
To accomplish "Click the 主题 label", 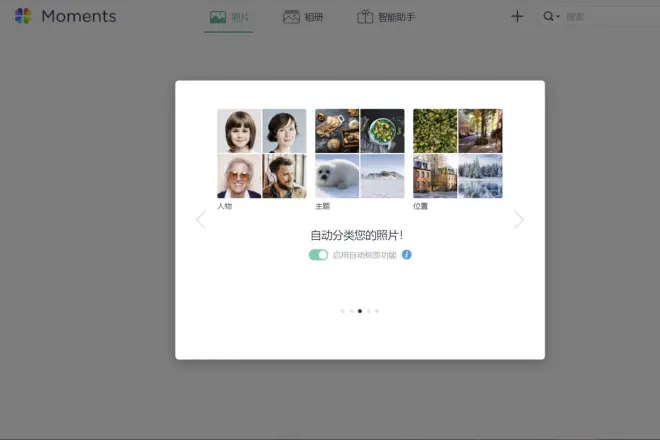I will pos(323,206).
